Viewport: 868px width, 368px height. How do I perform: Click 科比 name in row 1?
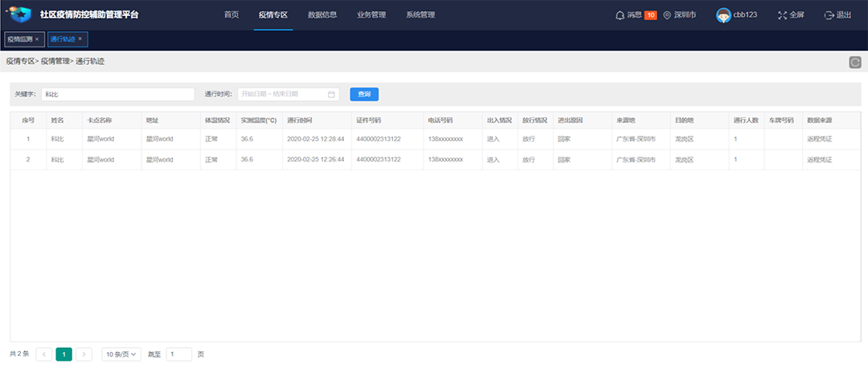click(58, 139)
